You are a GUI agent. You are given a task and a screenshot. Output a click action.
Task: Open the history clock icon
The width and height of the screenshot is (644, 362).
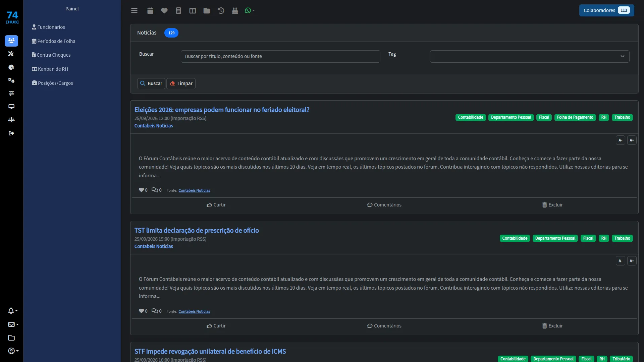[x=221, y=10]
